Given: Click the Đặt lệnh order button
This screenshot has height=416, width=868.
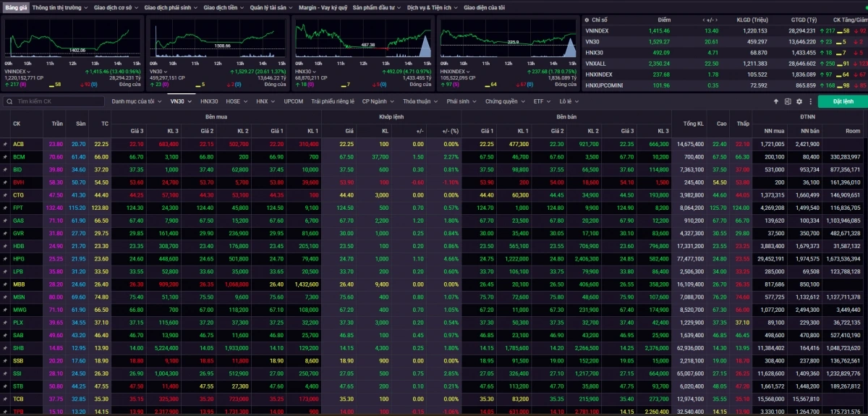Looking at the screenshot, I should 843,101.
